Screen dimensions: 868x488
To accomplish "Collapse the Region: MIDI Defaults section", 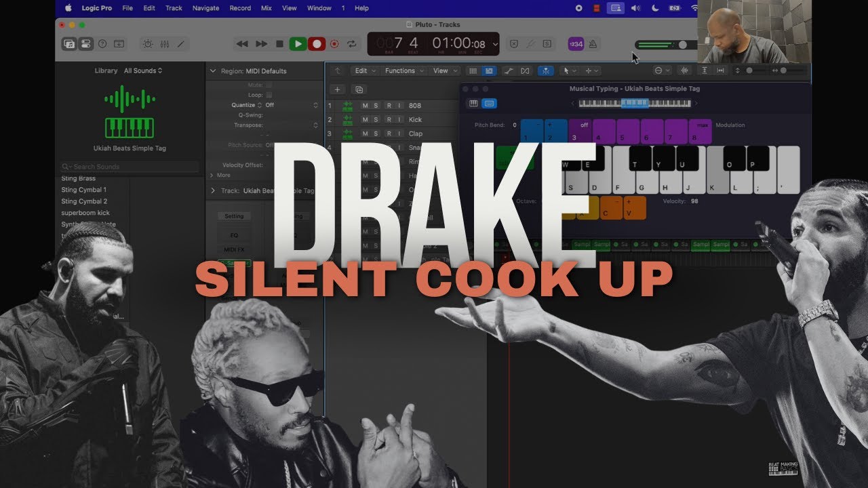I will (213, 70).
